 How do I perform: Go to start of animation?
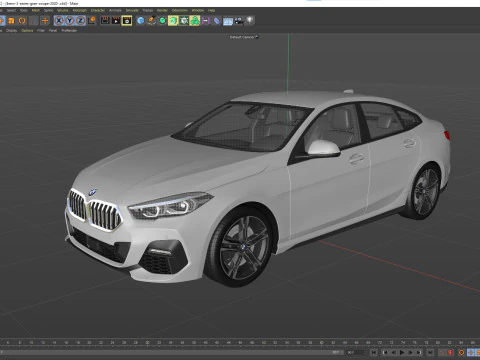tap(374, 352)
